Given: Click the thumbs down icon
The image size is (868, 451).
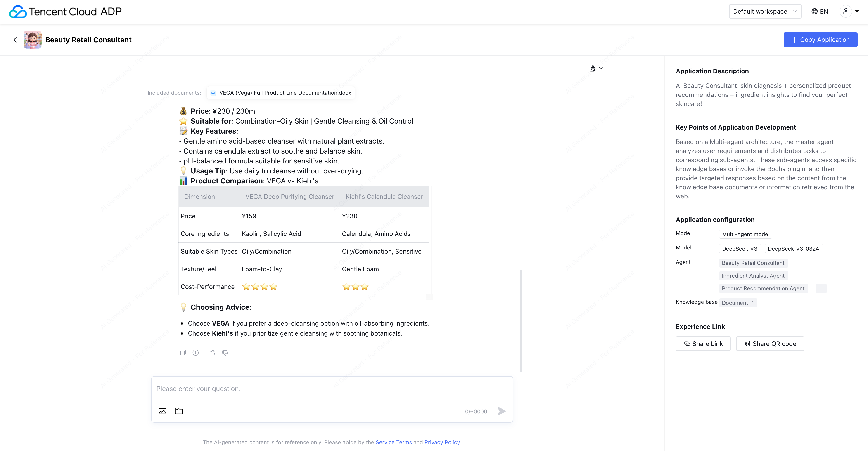Looking at the screenshot, I should tap(225, 353).
